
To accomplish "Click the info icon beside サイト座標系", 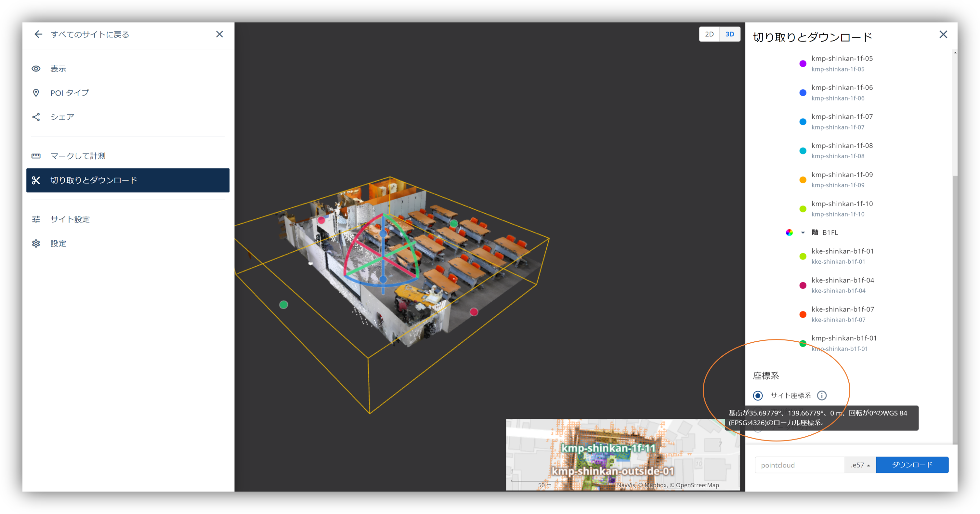I will pos(822,396).
